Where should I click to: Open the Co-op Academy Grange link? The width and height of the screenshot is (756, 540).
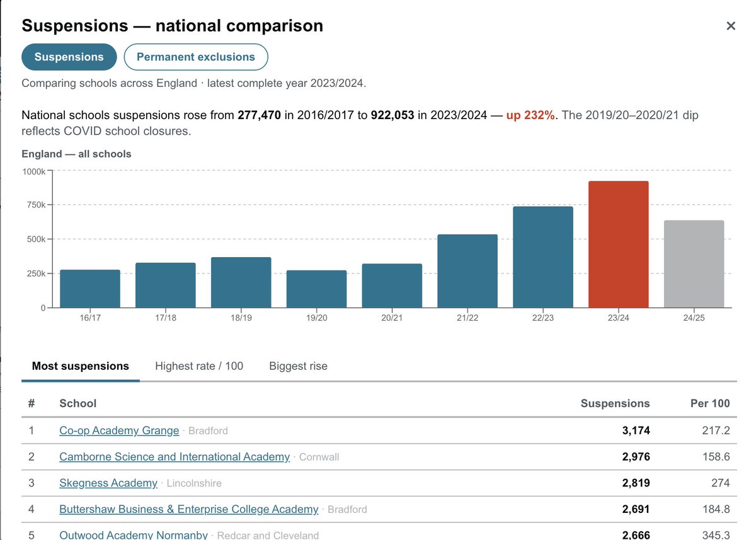(x=119, y=430)
